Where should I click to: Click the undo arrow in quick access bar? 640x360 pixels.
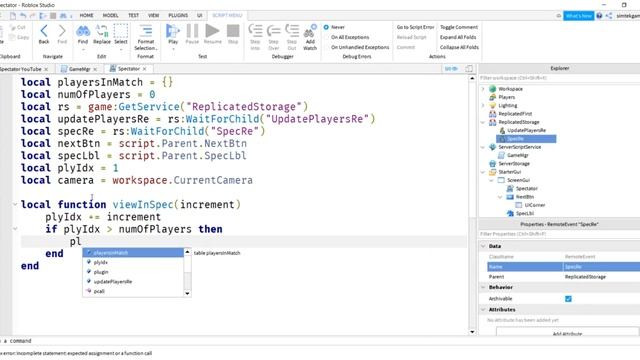point(23,16)
